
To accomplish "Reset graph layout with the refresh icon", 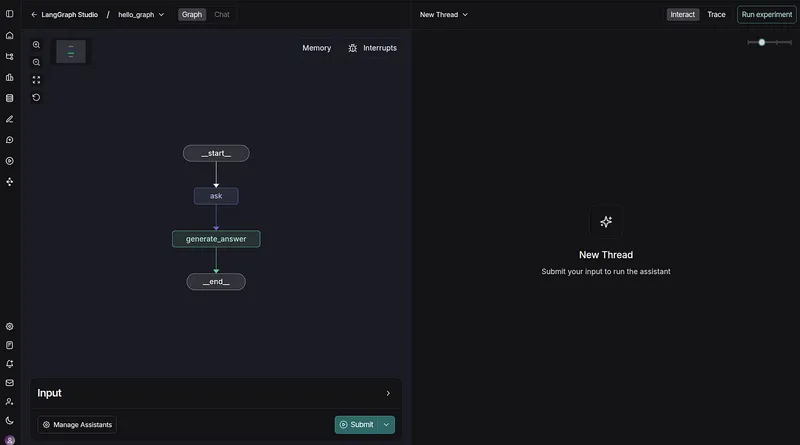I will [x=36, y=97].
